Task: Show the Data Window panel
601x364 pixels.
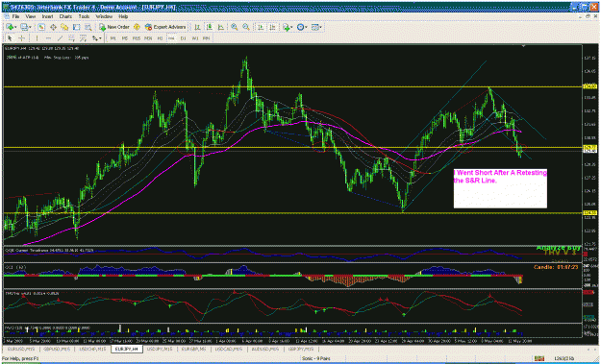Action: coord(53,27)
